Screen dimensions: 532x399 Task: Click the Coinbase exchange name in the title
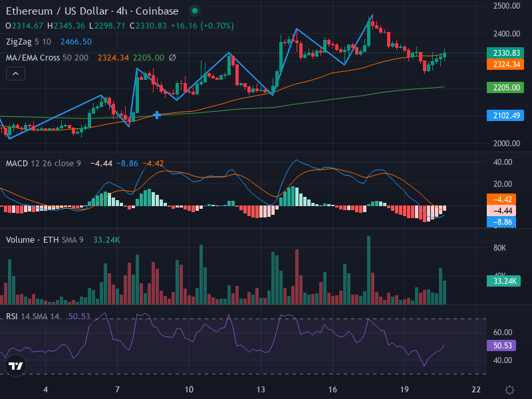[x=157, y=11]
